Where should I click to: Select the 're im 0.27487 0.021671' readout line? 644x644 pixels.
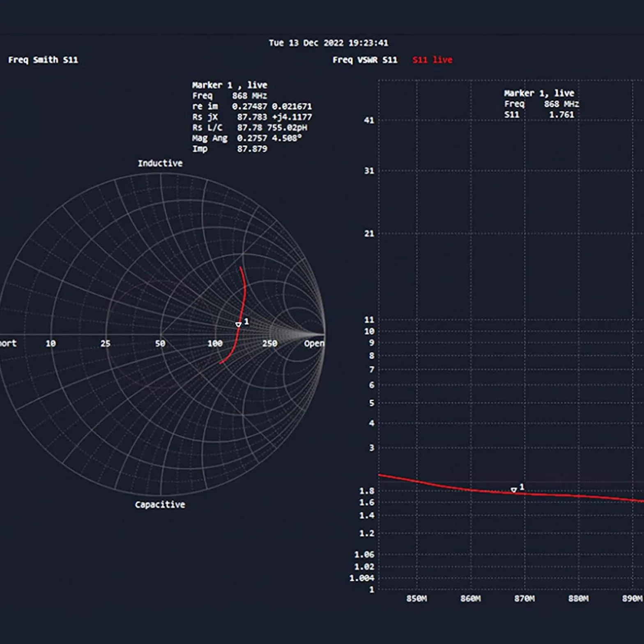pyautogui.click(x=252, y=106)
